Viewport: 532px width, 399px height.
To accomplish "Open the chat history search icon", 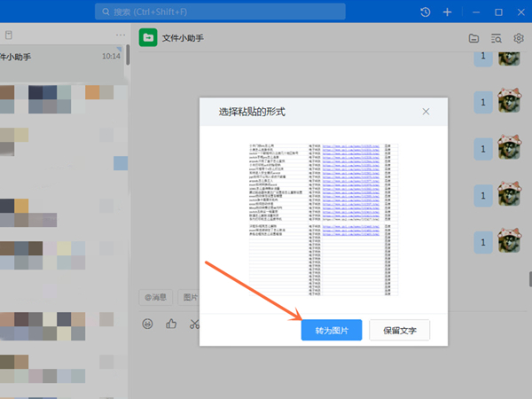I will pos(497,38).
